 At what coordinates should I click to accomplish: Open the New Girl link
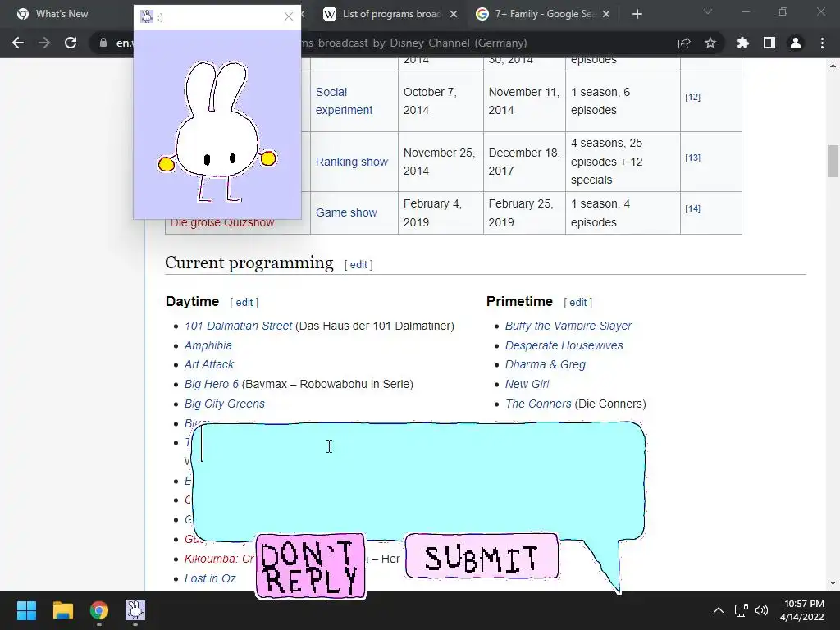527,384
